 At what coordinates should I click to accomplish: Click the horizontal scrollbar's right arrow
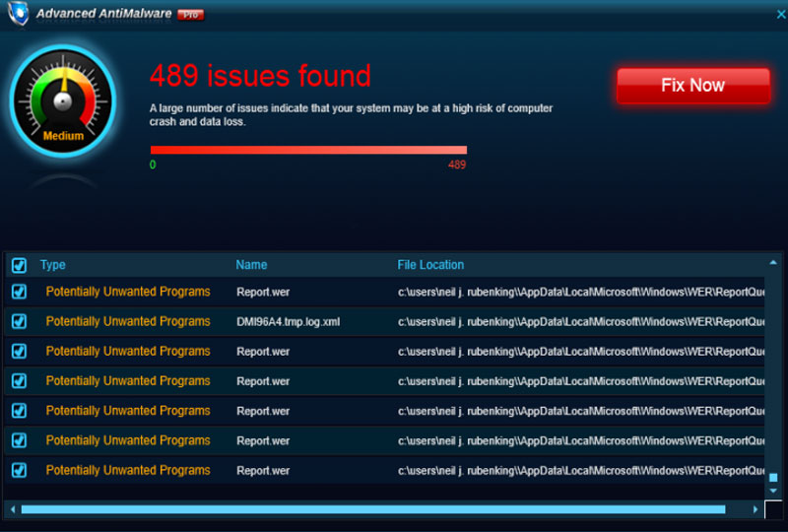coord(755,509)
